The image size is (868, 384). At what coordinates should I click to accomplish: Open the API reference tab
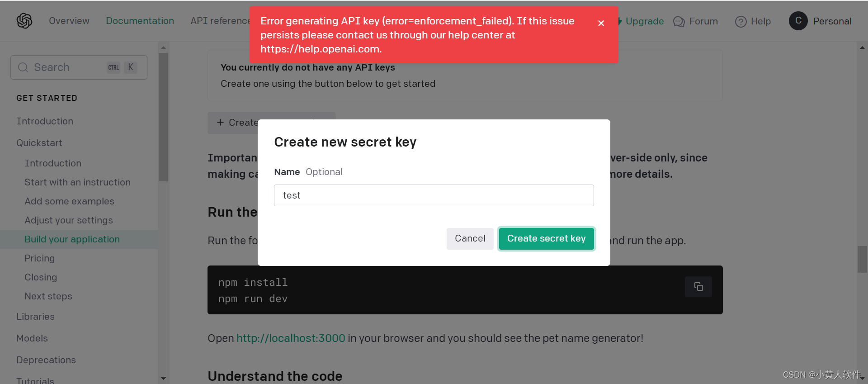pyautogui.click(x=220, y=21)
